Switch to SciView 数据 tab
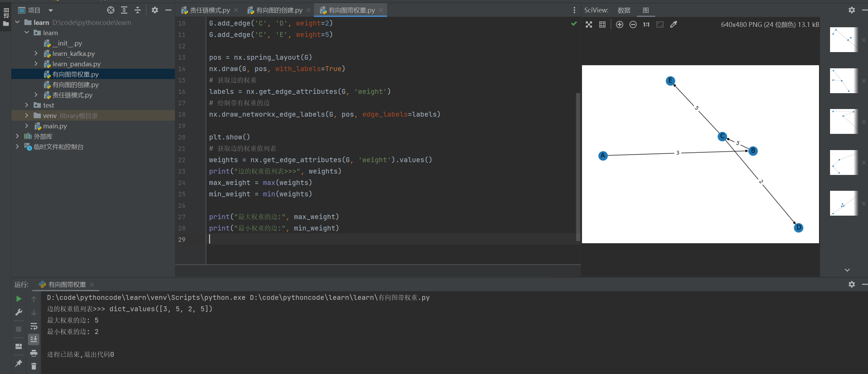Screen dimensions: 868x374 (624, 10)
